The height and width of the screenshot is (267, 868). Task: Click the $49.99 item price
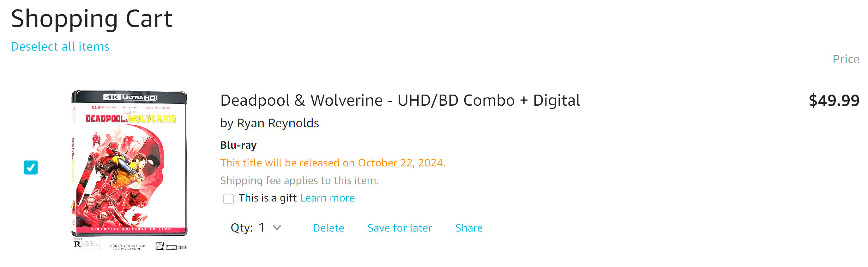(x=834, y=101)
